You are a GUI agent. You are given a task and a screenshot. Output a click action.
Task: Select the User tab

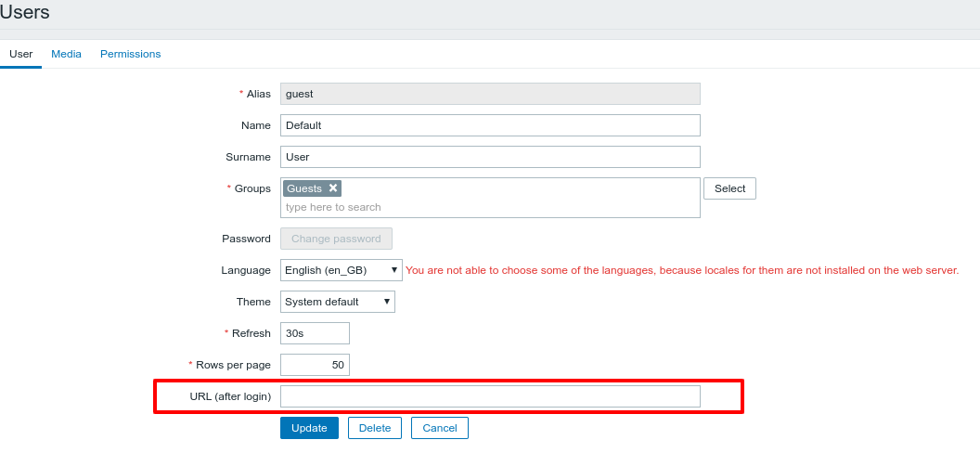(20, 54)
